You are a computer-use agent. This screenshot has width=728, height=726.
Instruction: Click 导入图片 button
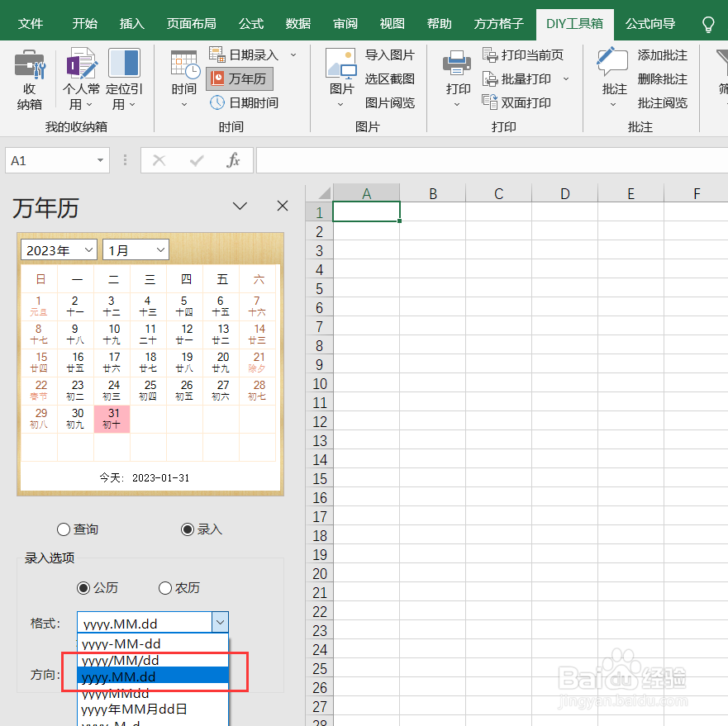389,55
